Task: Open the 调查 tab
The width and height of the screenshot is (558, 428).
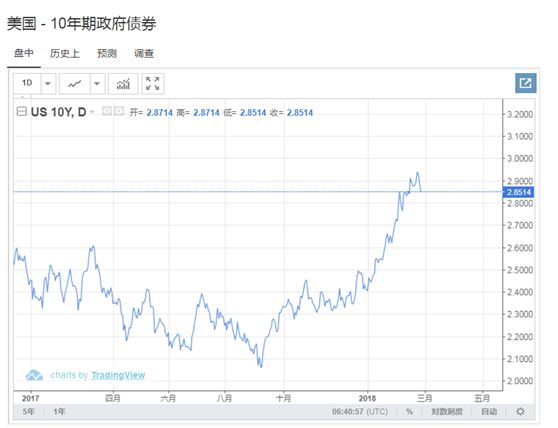Action: pos(144,53)
